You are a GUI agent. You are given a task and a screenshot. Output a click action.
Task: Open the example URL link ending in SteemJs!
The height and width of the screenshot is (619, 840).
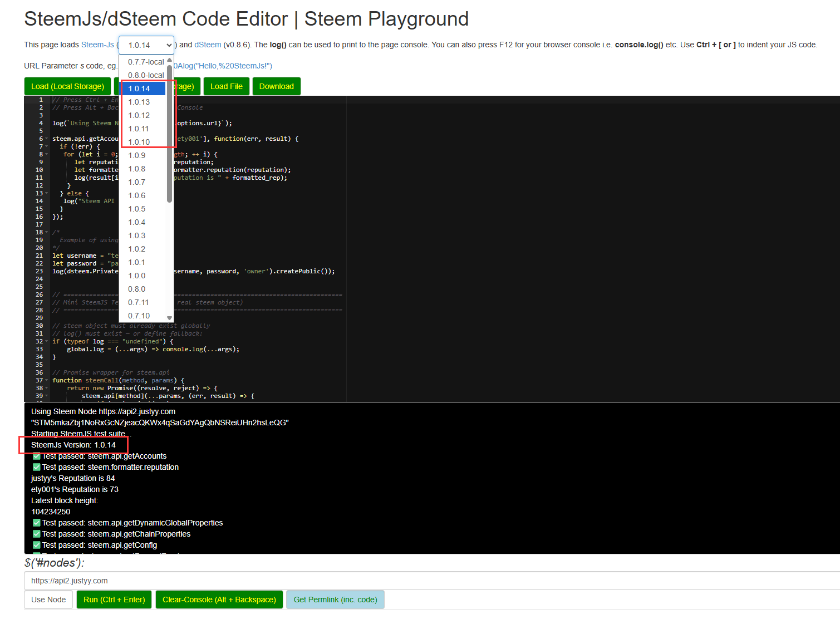[224, 66]
